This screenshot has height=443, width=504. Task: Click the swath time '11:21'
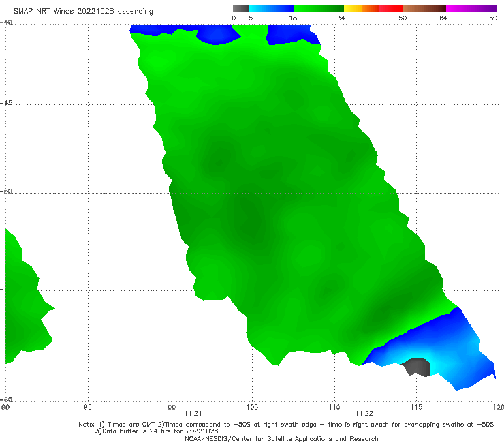(x=193, y=414)
